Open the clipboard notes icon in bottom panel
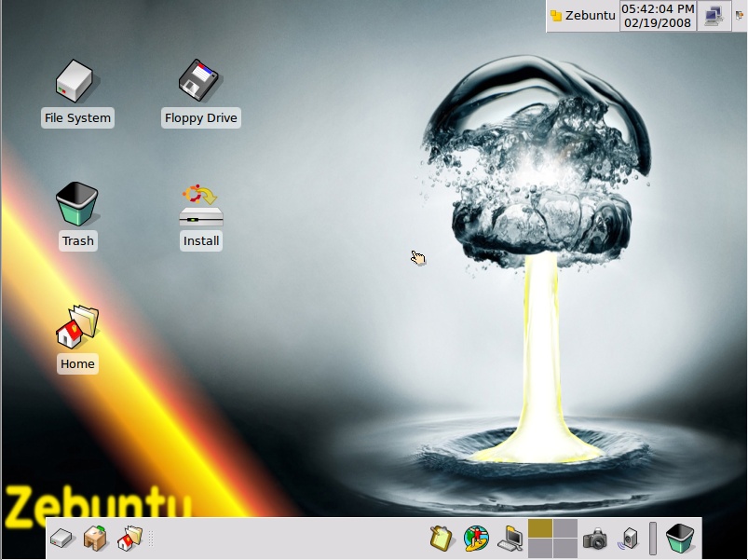 tap(442, 539)
